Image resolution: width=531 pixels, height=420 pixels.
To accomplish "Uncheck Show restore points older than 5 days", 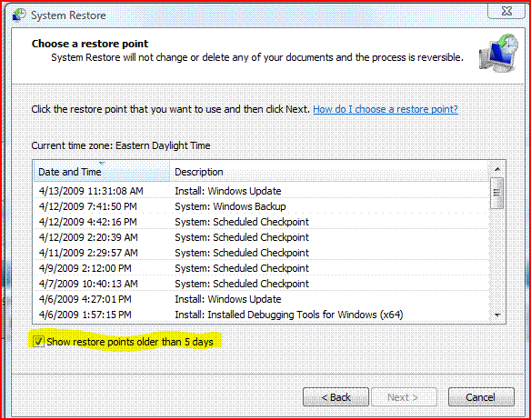I will (x=38, y=342).
